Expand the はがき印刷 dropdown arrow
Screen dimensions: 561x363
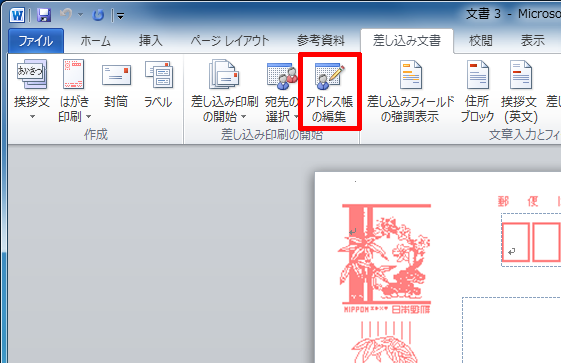(x=88, y=117)
